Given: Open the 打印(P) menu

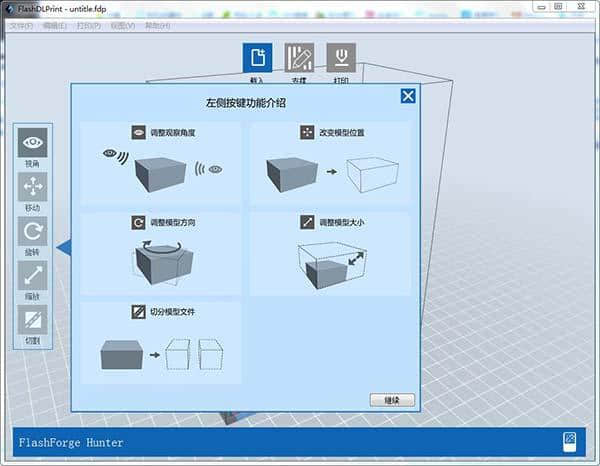Looking at the screenshot, I should pos(88,25).
